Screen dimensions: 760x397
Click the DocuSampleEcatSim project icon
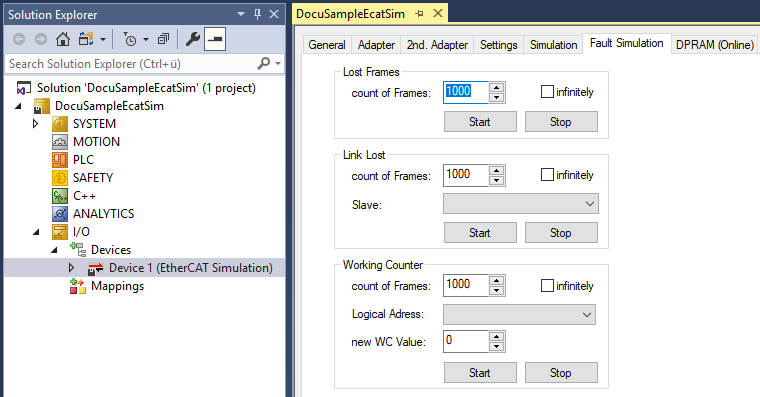coord(41,106)
